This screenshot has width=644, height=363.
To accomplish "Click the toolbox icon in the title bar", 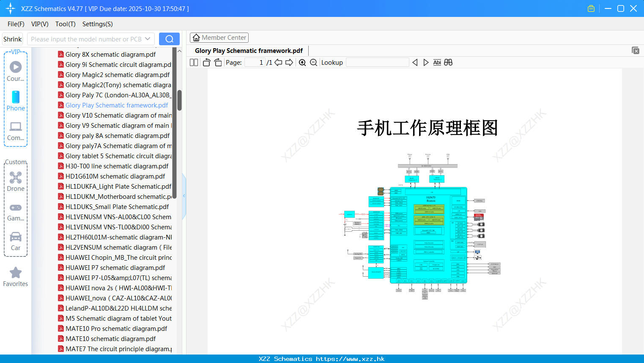I will click(591, 8).
